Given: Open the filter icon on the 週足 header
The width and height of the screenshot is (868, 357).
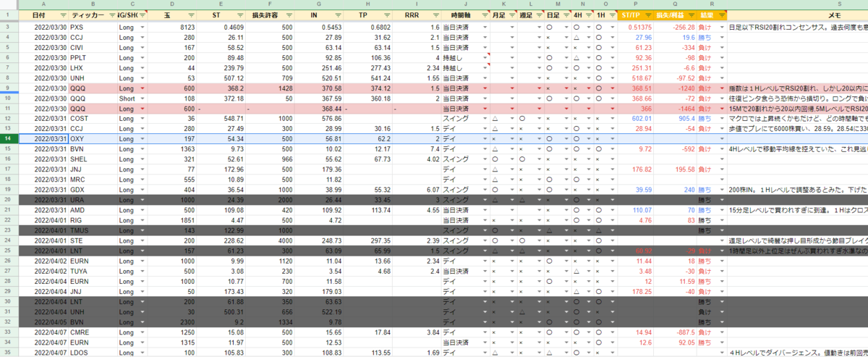Looking at the screenshot, I should tap(539, 15).
